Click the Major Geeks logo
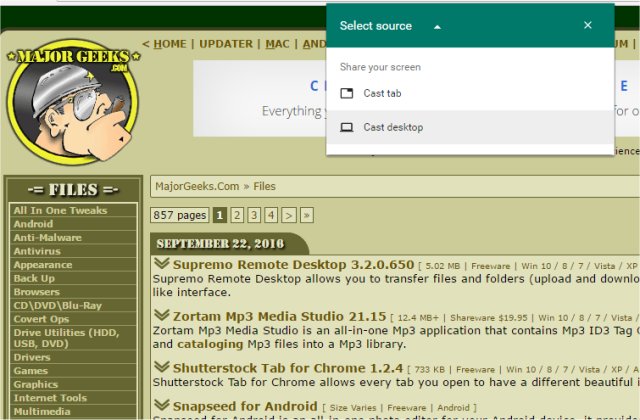 click(x=73, y=102)
